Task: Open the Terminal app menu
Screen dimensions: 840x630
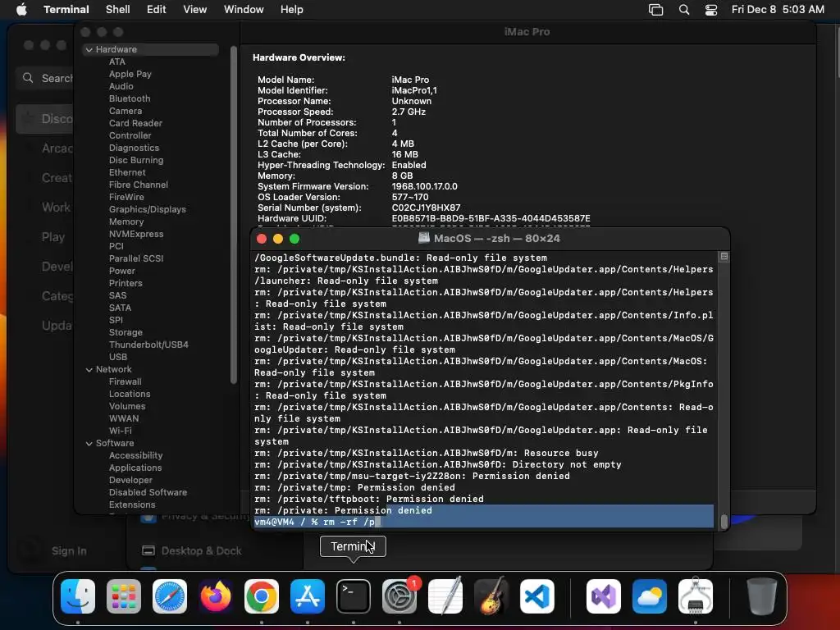Action: pyautogui.click(x=66, y=10)
